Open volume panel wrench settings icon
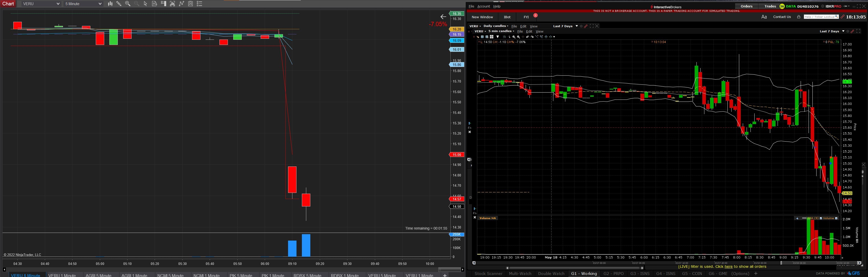The image size is (868, 277). (x=797, y=218)
